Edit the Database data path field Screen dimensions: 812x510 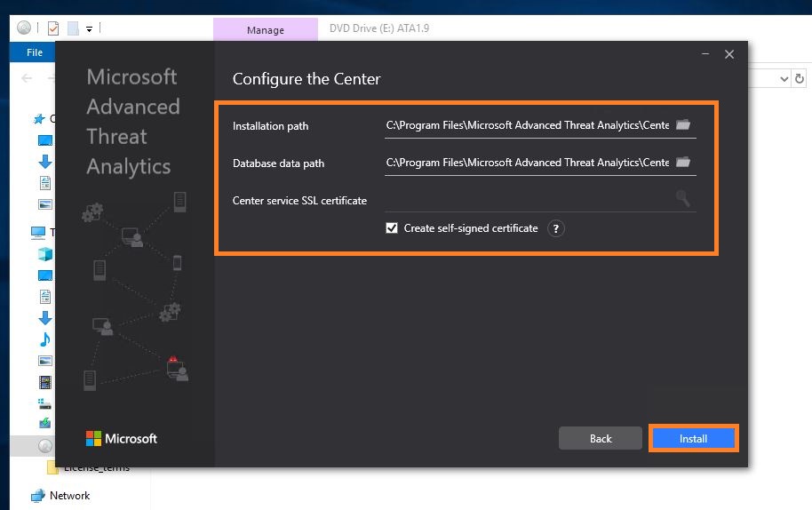(527, 163)
